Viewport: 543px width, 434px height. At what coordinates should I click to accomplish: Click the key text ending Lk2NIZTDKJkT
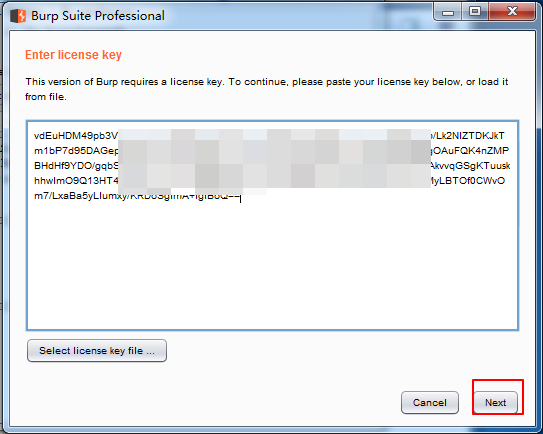coord(468,135)
